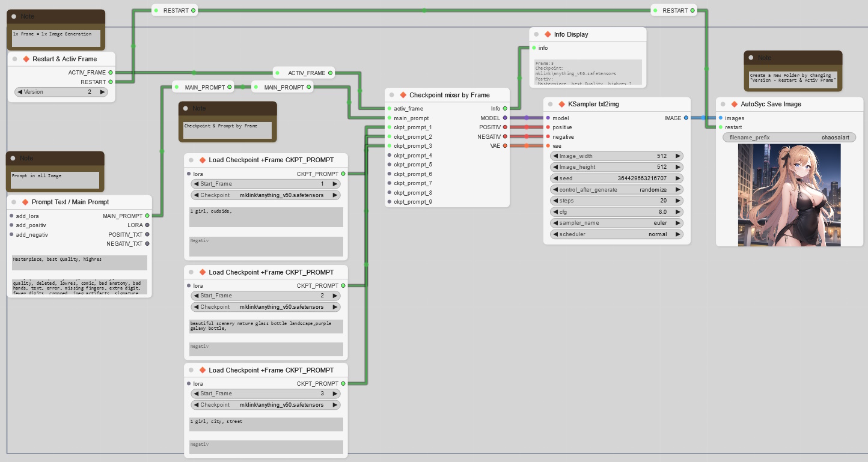Open the control_after_generate randomize dropdown
The image size is (868, 462).
pyautogui.click(x=617, y=189)
